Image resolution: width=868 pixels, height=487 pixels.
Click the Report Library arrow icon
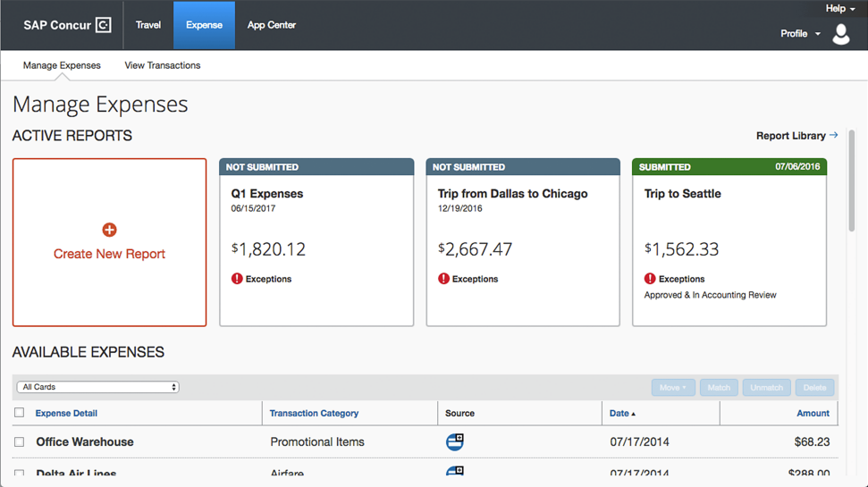(x=834, y=135)
